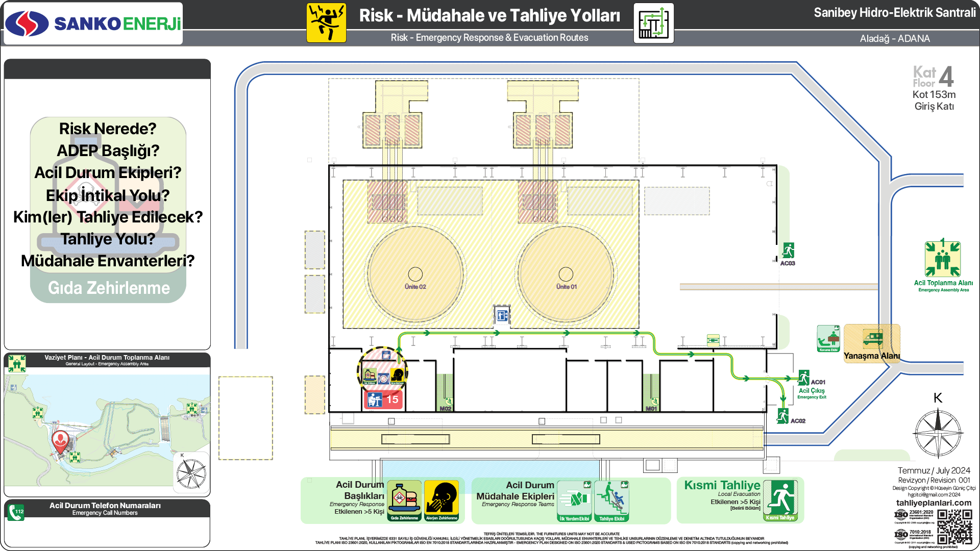Click the Gıda Zehirlenme title button

[109, 288]
